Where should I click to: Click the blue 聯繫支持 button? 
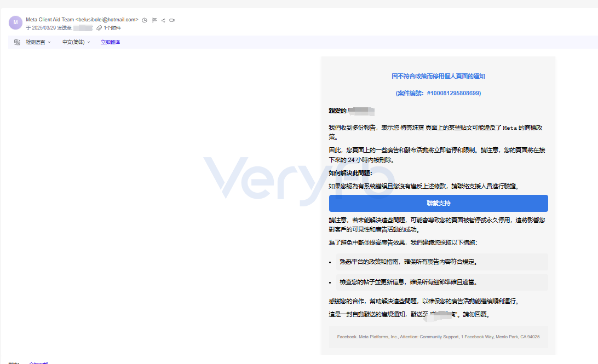(438, 203)
